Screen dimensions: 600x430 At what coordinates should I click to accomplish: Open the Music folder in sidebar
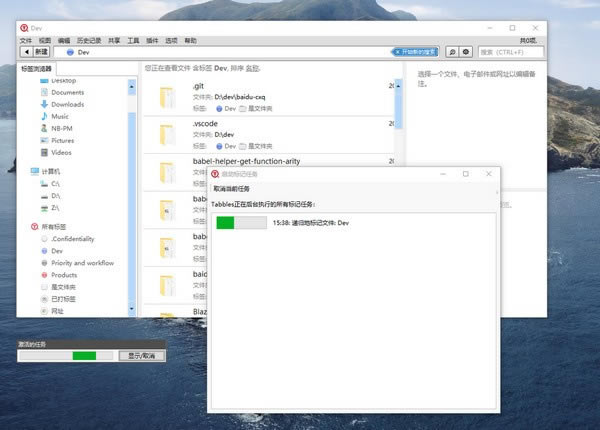point(60,116)
